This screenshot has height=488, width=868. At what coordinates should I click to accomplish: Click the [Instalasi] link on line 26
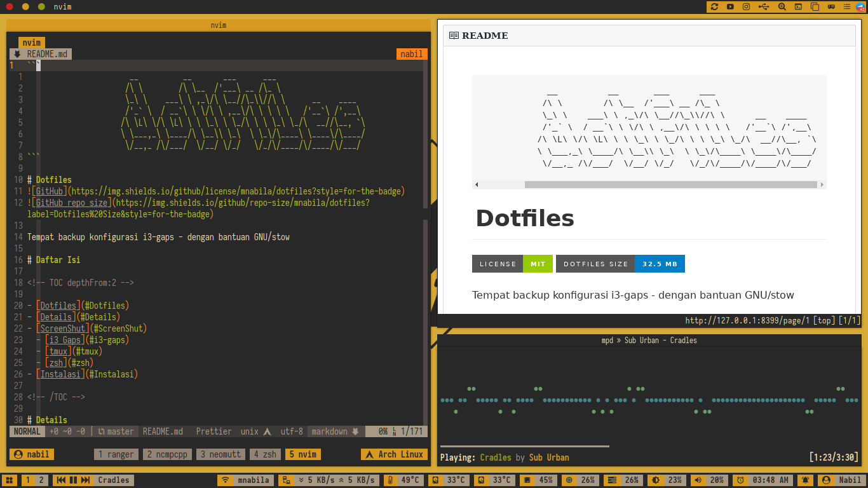tap(60, 374)
